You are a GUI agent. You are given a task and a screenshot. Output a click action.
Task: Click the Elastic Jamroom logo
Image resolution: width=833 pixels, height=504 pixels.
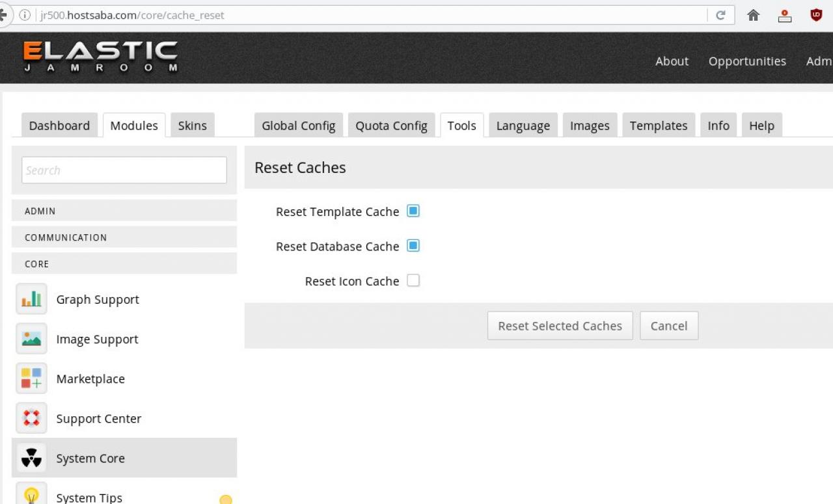100,57
